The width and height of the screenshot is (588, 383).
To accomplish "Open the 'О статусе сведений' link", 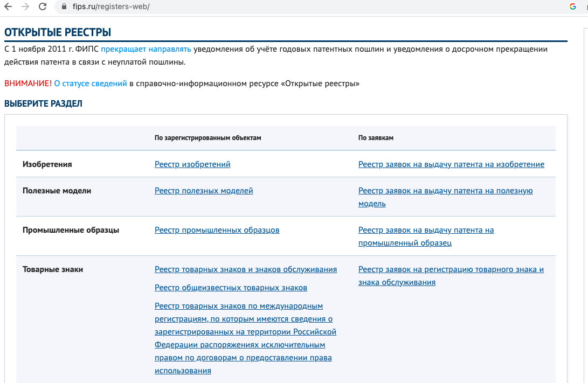I will click(91, 83).
